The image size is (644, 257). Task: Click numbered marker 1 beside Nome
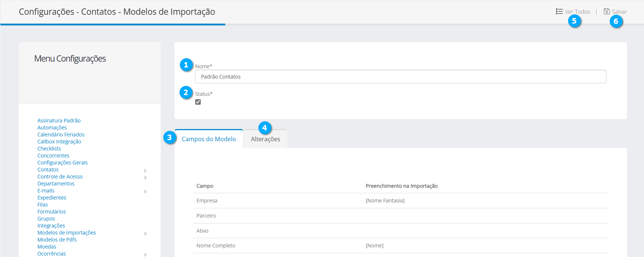coord(186,65)
